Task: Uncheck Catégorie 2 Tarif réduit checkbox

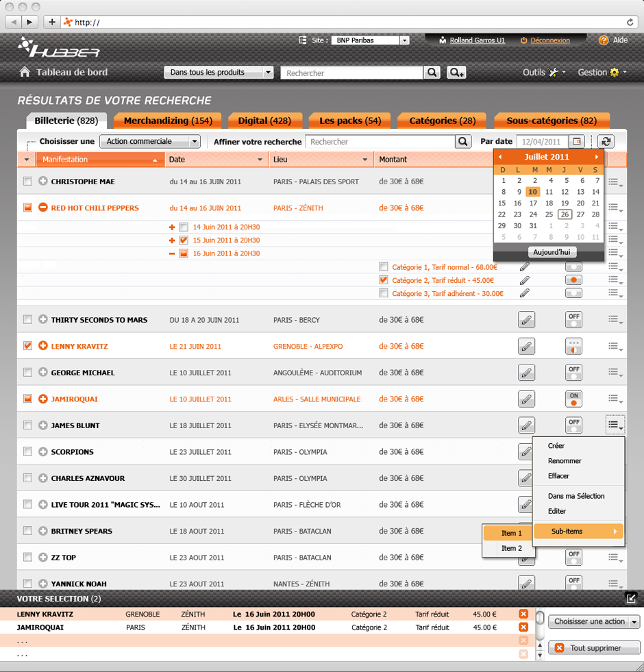Action: [384, 280]
